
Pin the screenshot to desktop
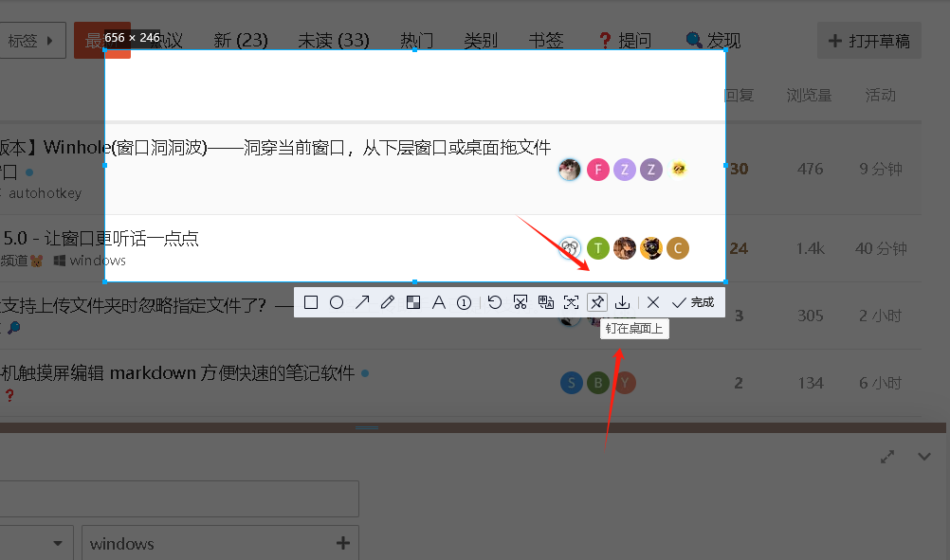(x=596, y=302)
